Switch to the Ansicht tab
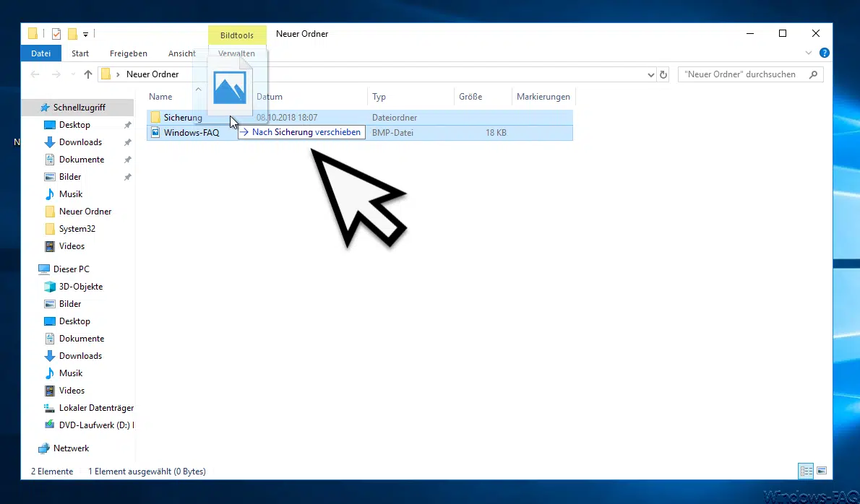The width and height of the screenshot is (860, 504). [181, 53]
